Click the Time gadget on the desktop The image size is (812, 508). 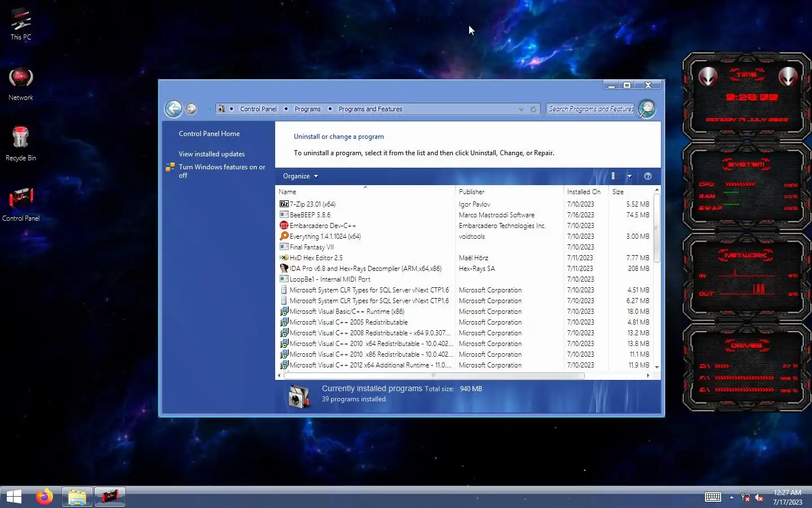(747, 96)
